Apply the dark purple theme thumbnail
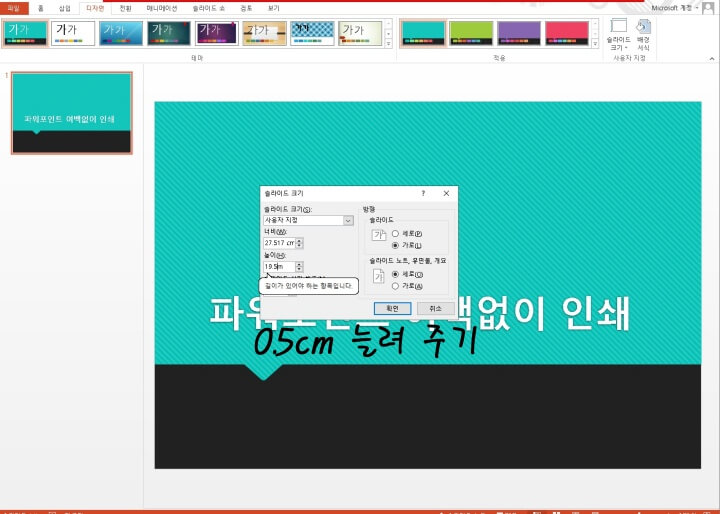720x514 pixels. (x=217, y=33)
